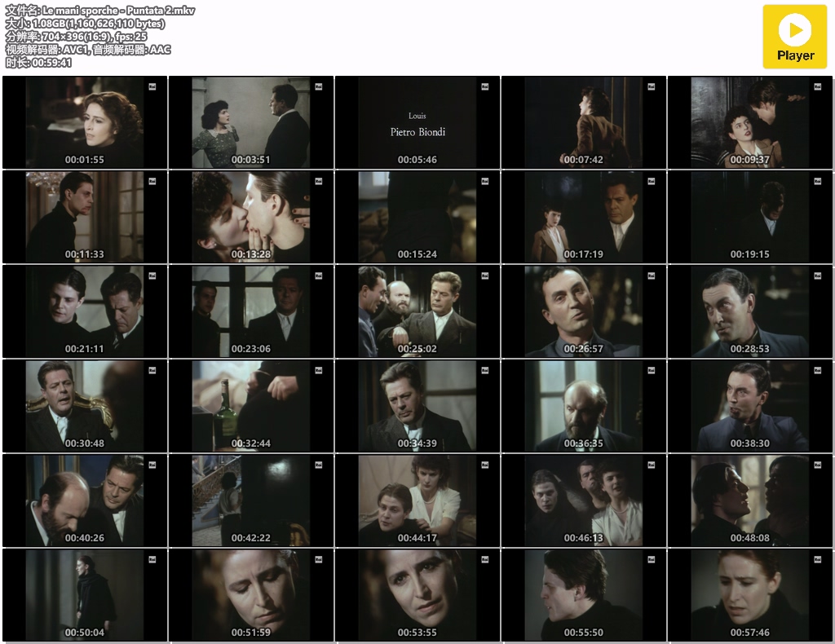
Task: Select the frame stamped 00:23:06
Action: click(251, 311)
